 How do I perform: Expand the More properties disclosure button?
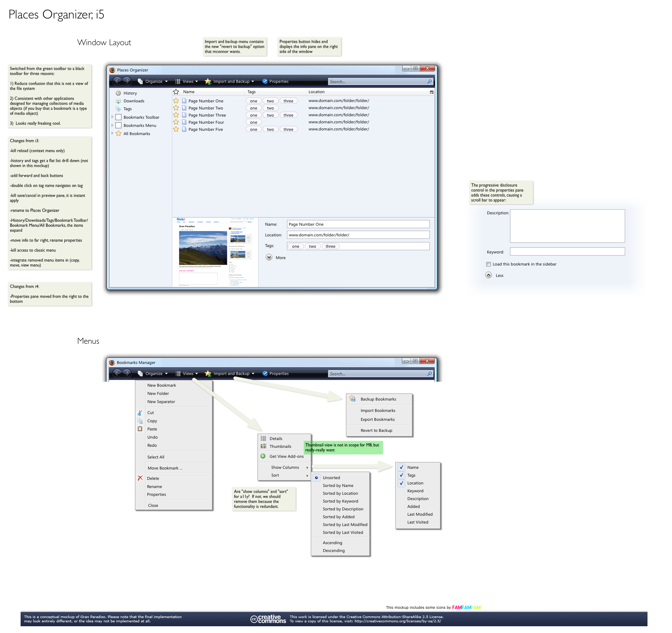coord(269,258)
